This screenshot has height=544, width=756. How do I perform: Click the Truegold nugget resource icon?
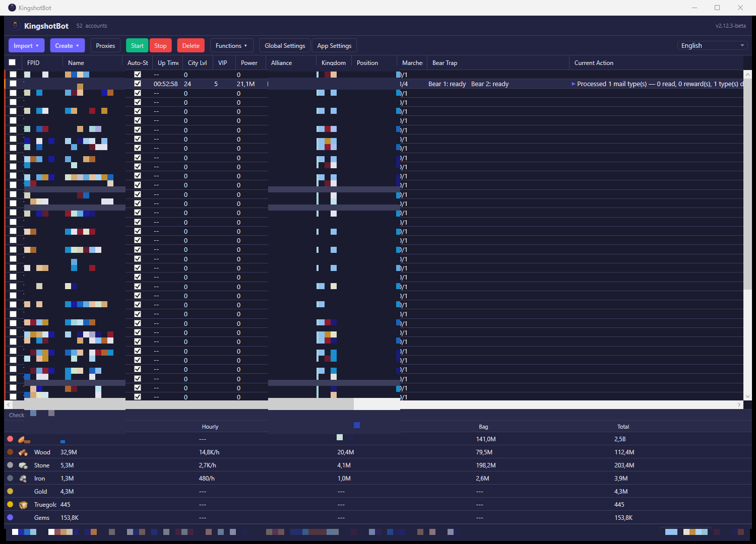pyautogui.click(x=23, y=505)
